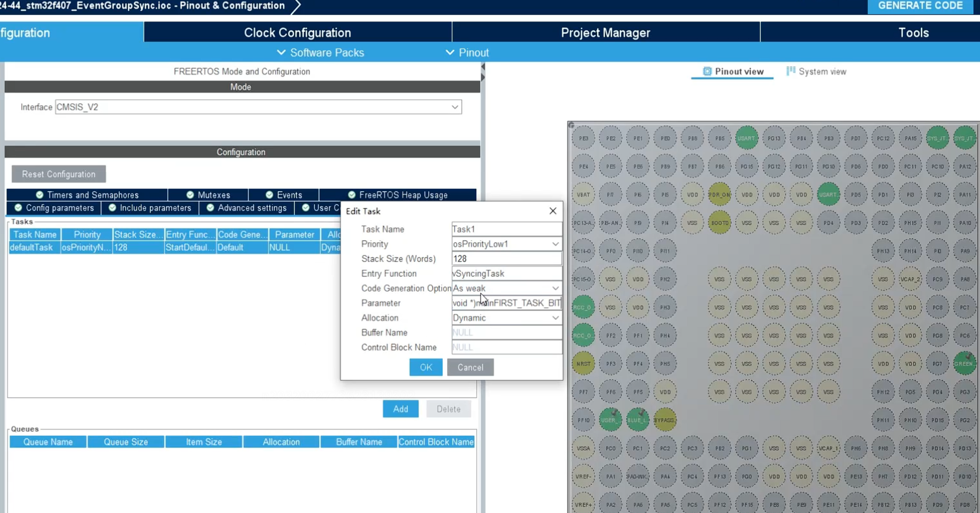Click the green GREEN LED pin
This screenshot has width=980, height=513.
(964, 364)
